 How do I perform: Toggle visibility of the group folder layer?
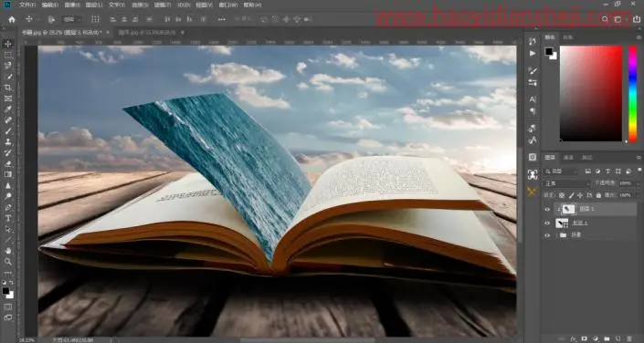[x=547, y=235]
